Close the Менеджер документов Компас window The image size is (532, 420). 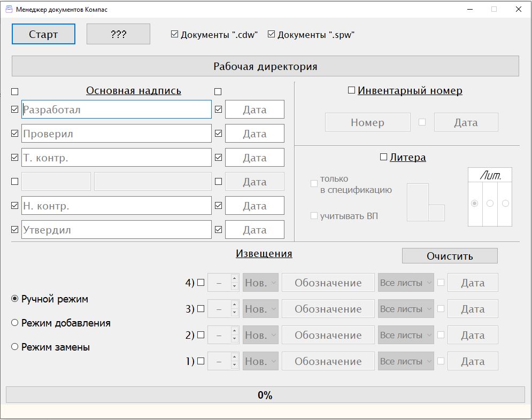click(519, 9)
